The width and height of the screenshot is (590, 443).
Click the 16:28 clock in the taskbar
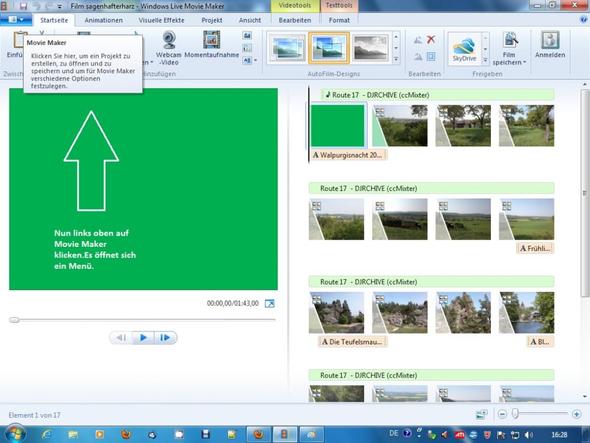tap(559, 435)
